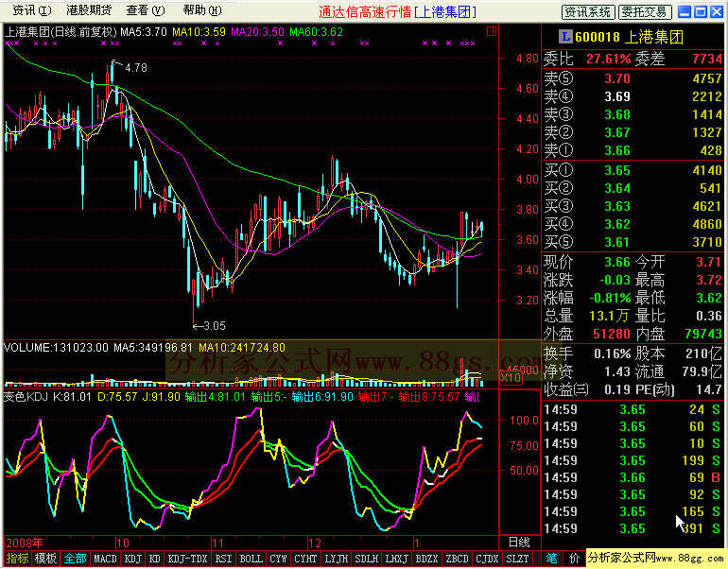The height and width of the screenshot is (569, 728).
Task: Click the MA20:3.50 legend value
Action: point(257,32)
